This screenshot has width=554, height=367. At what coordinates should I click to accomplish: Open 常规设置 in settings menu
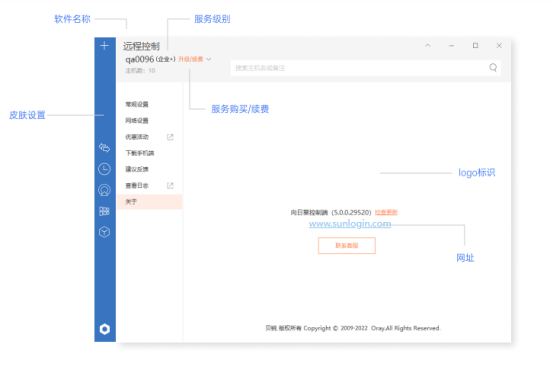point(137,104)
